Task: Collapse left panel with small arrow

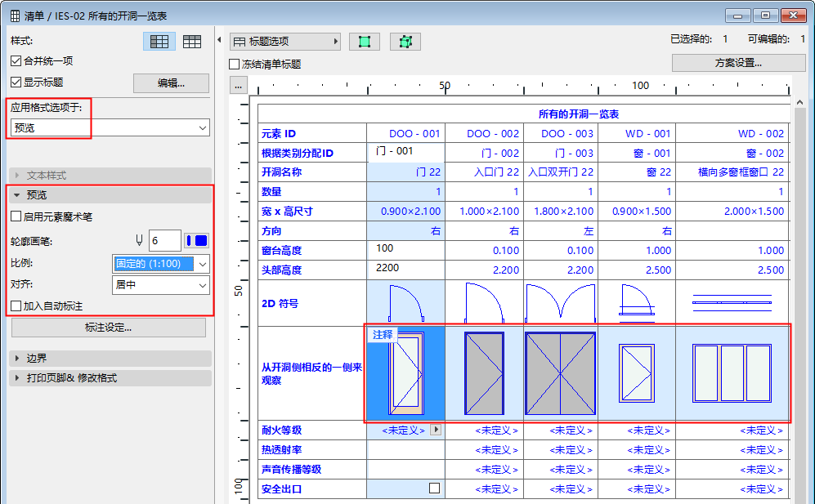Action: tap(219, 40)
